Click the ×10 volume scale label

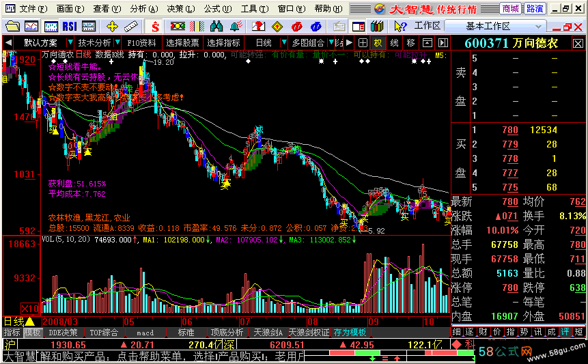tap(30, 309)
